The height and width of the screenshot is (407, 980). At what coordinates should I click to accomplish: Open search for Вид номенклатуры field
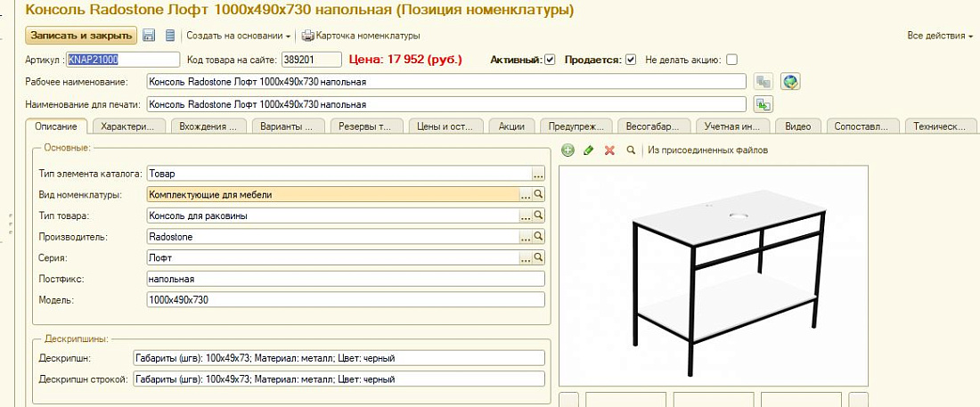(538, 194)
